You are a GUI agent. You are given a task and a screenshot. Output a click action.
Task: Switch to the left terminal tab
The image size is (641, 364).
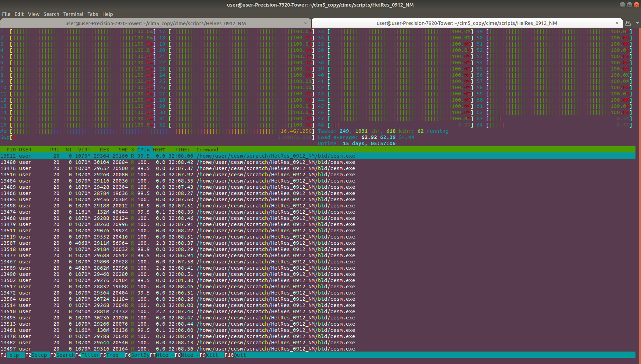[156, 23]
